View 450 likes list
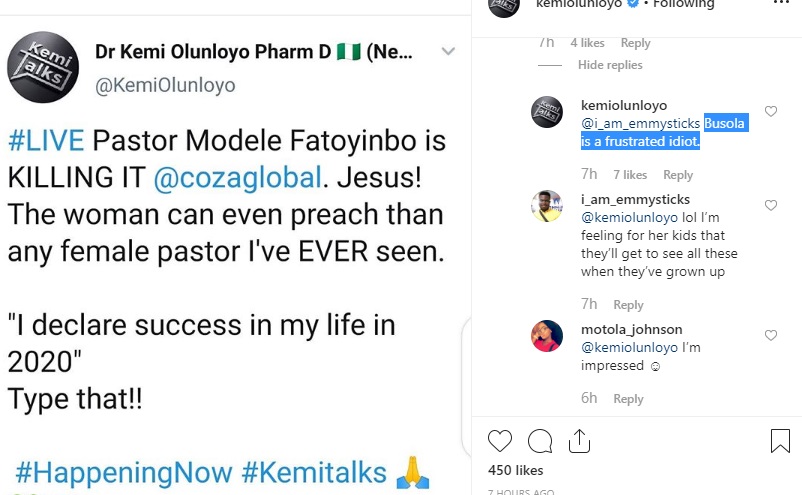This screenshot has height=495, width=802. tap(515, 470)
